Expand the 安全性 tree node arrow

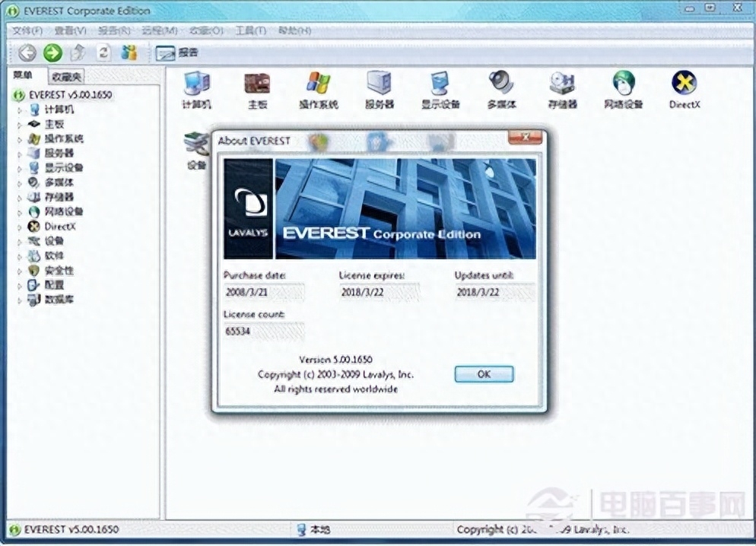[x=21, y=271]
